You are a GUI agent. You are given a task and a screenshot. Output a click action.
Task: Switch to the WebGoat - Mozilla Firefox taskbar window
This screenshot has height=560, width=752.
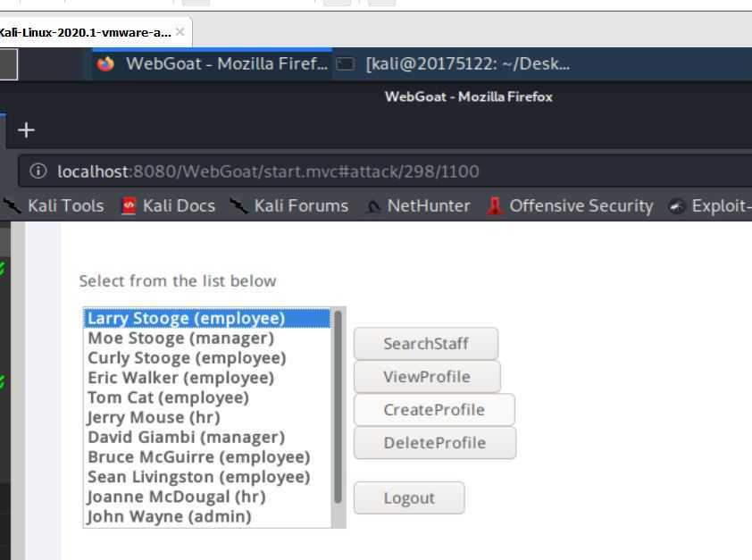tap(212, 63)
